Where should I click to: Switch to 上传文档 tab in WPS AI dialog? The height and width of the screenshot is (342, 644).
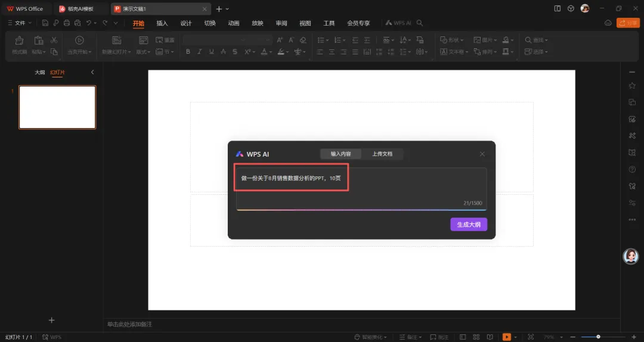coord(382,154)
